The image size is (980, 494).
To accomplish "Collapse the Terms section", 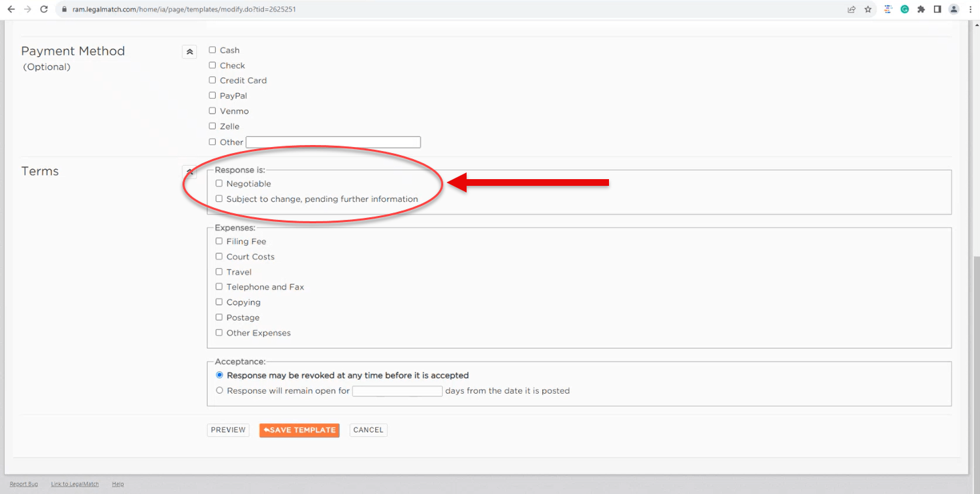I will click(x=189, y=172).
